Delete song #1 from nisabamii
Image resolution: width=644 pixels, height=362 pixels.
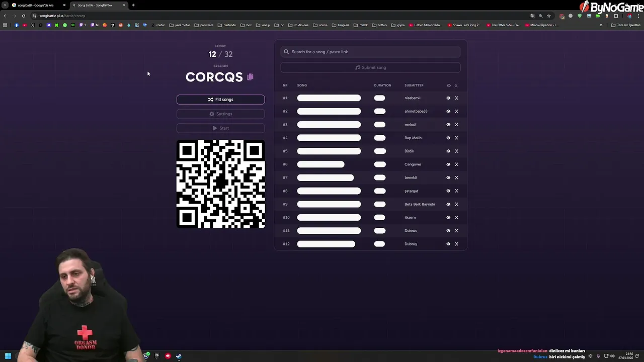point(457,98)
